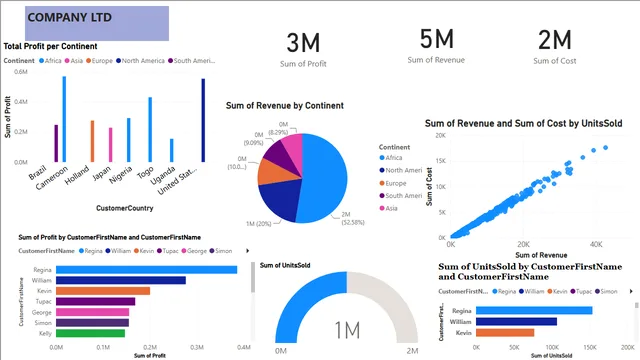
Task: Click the Cameroon profit bar
Action: [x=64, y=119]
